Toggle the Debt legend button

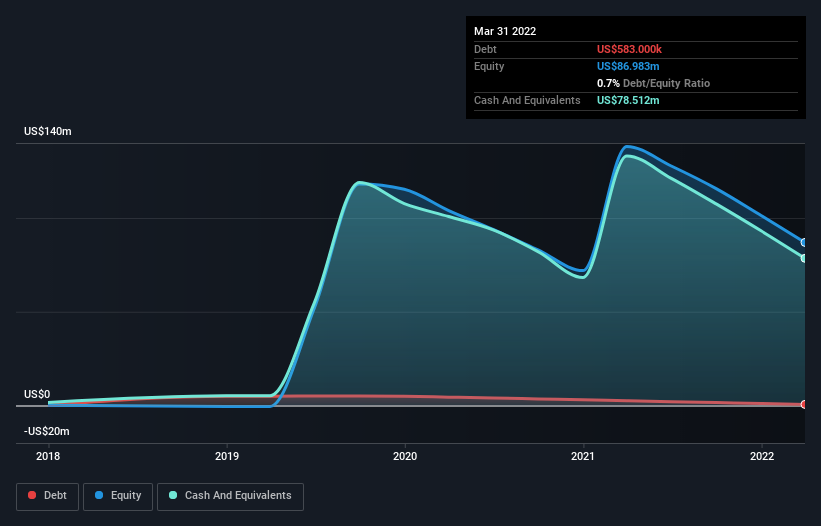[48, 496]
